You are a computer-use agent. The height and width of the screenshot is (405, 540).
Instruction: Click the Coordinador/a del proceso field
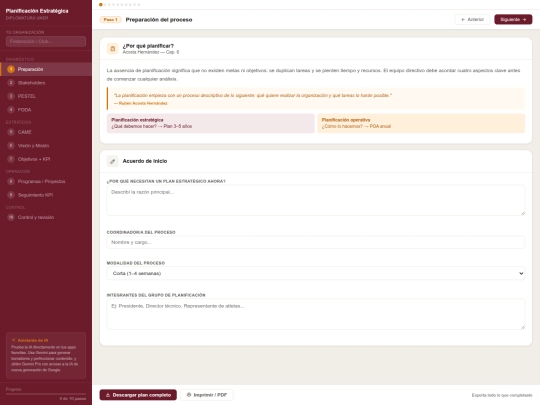point(316,242)
